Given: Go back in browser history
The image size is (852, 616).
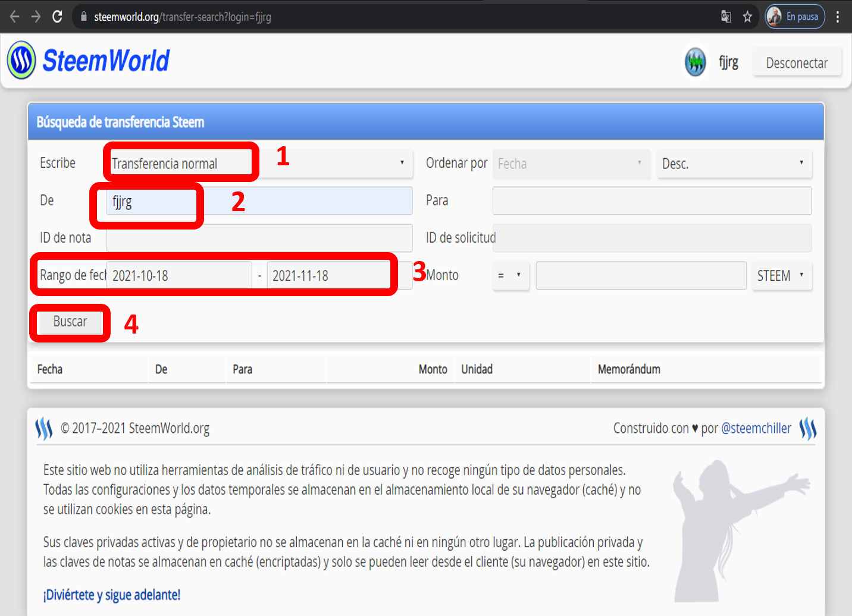Looking at the screenshot, I should 15,17.
